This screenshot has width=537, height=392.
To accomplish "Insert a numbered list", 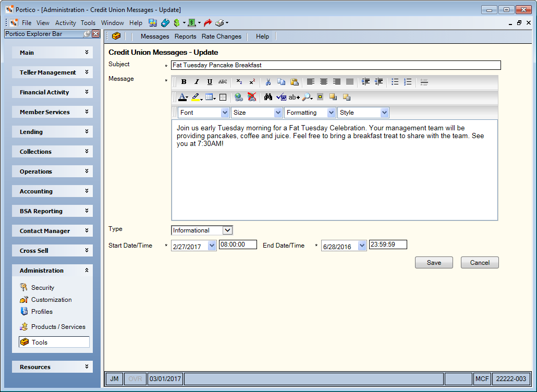I will 408,82.
